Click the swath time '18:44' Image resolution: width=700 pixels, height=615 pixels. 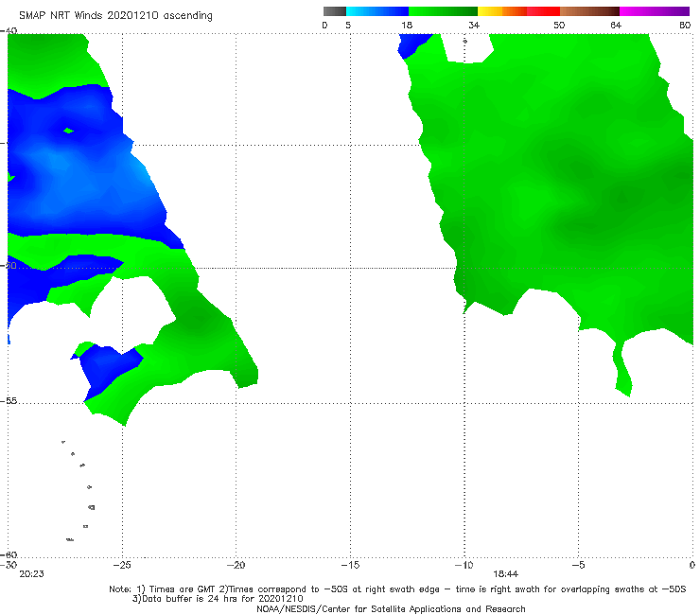505,574
